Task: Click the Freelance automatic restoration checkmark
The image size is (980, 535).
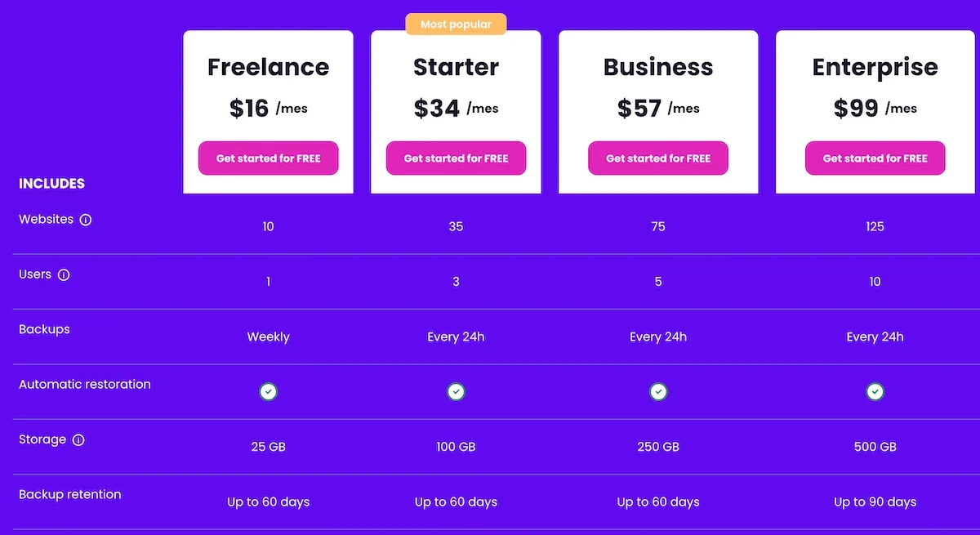Action: coord(268,391)
